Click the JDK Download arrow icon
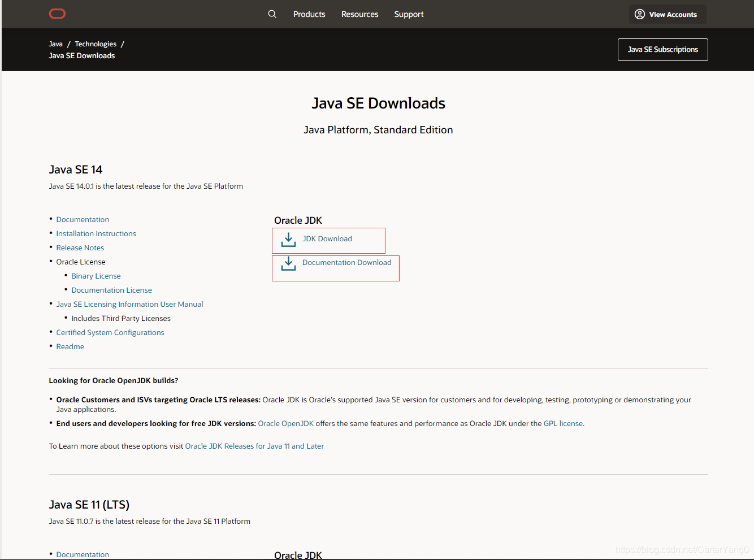 tap(289, 240)
